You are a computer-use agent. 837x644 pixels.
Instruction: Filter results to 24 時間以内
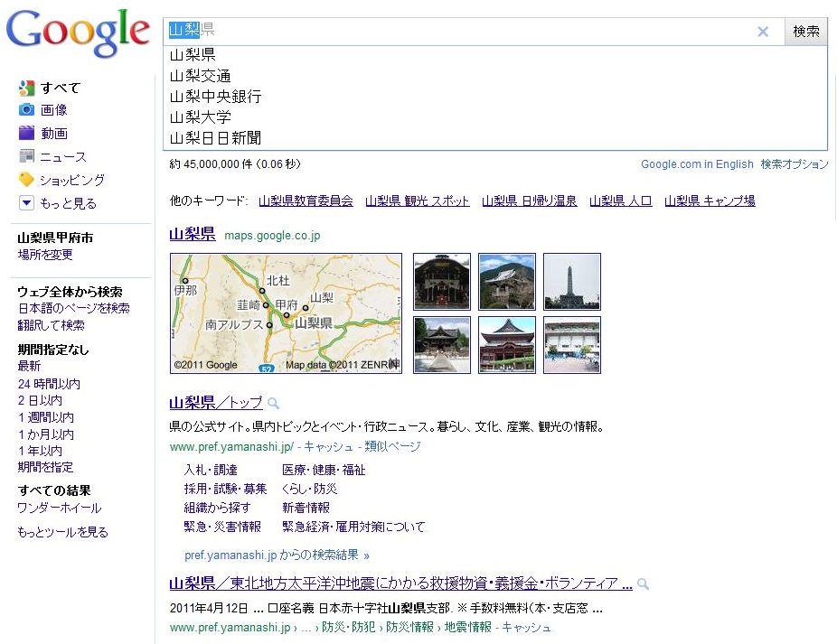click(x=49, y=384)
